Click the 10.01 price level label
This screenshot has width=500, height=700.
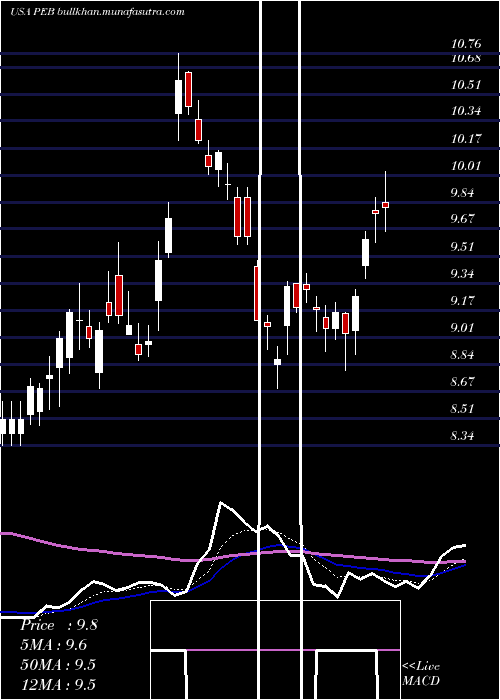point(466,166)
